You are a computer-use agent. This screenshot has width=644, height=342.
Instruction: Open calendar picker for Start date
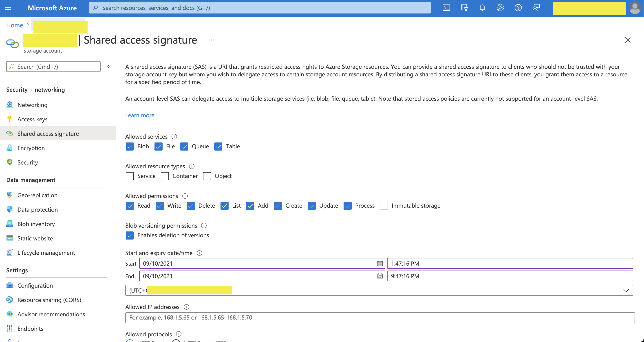pos(380,263)
